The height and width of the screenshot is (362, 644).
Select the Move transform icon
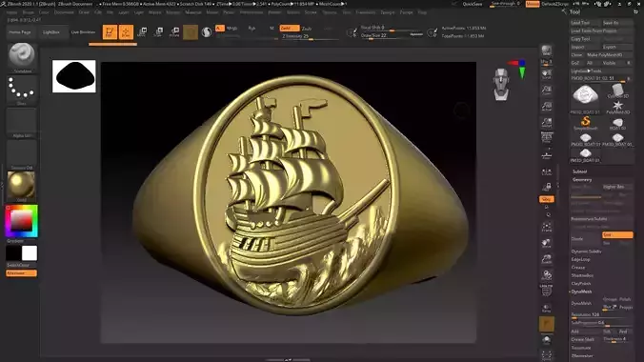tap(142, 32)
